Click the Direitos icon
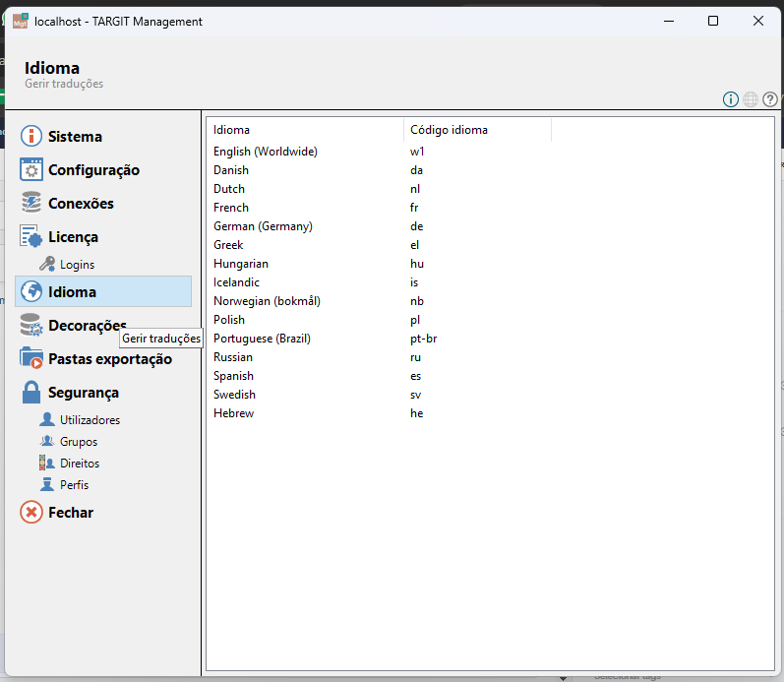The height and width of the screenshot is (682, 784). pyautogui.click(x=47, y=463)
